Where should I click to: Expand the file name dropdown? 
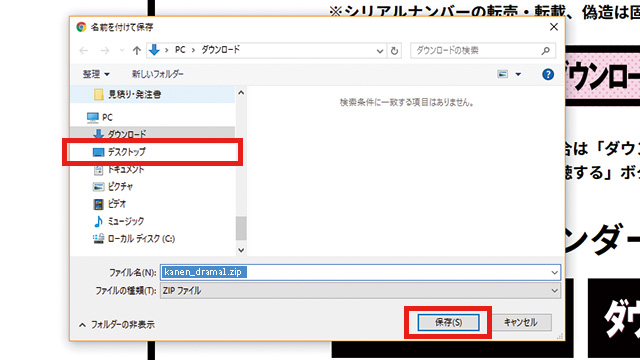(554, 272)
